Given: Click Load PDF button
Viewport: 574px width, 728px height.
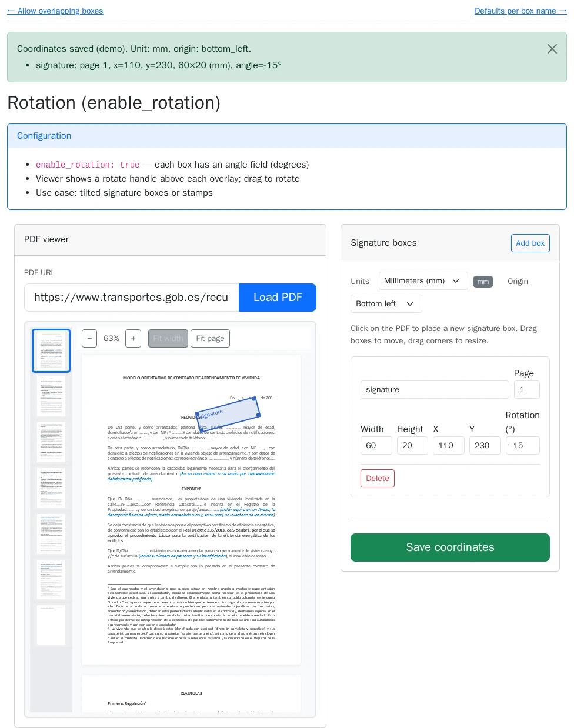Looking at the screenshot, I should (278, 298).
